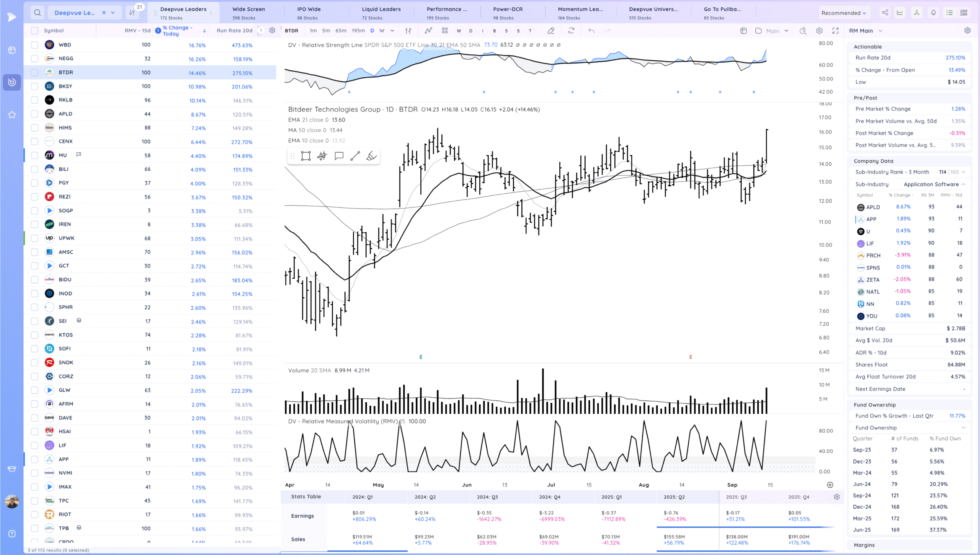This screenshot has width=980, height=555.
Task: Open the network nodes icon in top bar
Action: [x=916, y=13]
